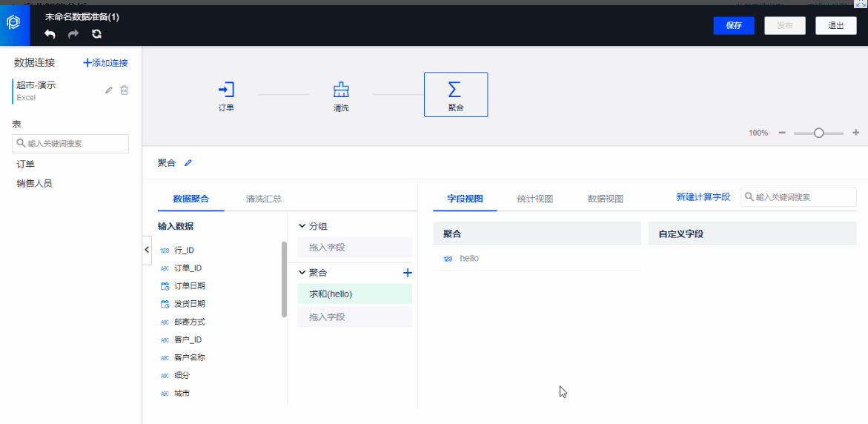The width and height of the screenshot is (868, 424).
Task: Collapse the 聚合 section chevron
Action: [302, 272]
